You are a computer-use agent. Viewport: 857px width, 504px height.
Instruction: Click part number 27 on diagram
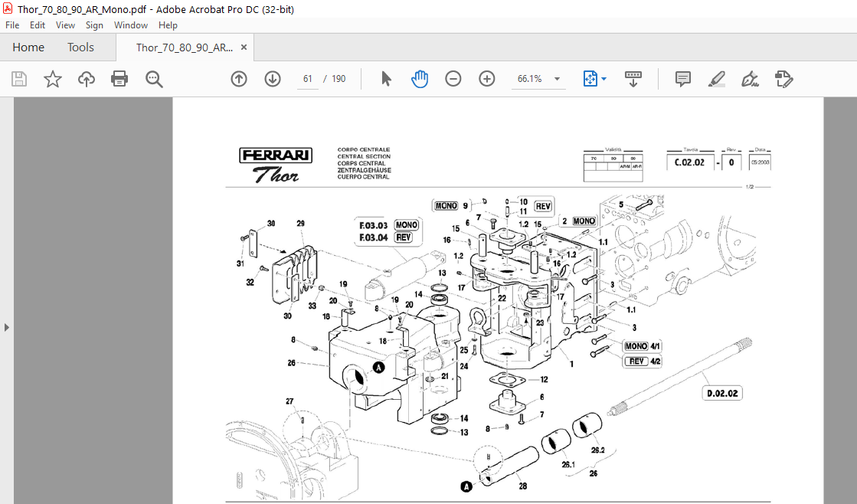(289, 401)
